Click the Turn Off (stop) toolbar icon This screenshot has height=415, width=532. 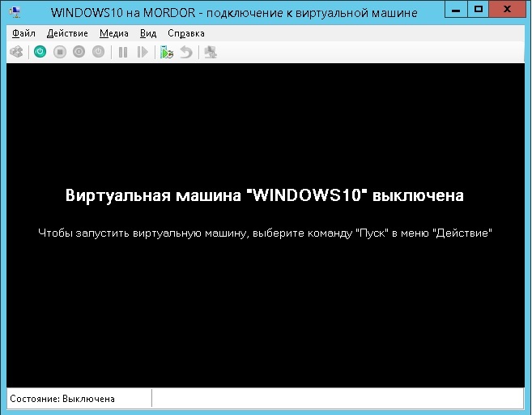coord(60,52)
